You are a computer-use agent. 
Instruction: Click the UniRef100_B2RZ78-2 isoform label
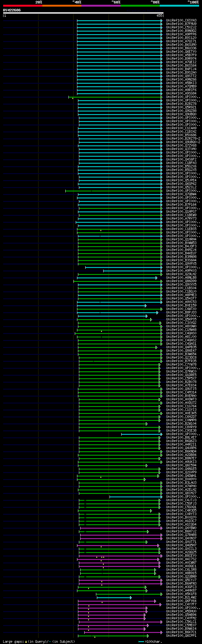[183, 139]
